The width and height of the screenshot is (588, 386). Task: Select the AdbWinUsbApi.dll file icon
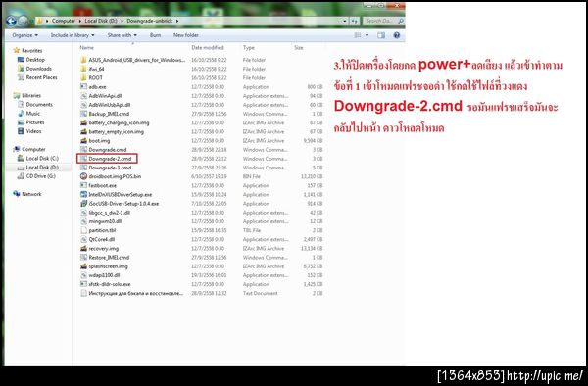pos(83,105)
